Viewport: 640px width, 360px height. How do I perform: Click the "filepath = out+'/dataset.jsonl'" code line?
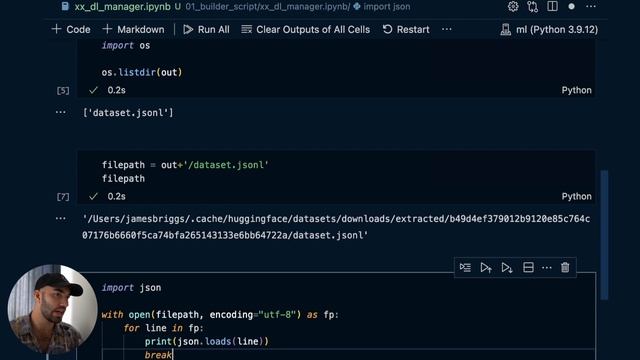185,165
